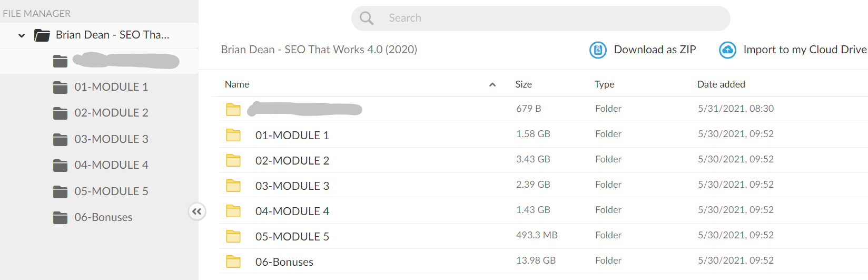Click open-folder icon beside Brian Dean tree root
The image size is (868, 280).
[x=42, y=35]
